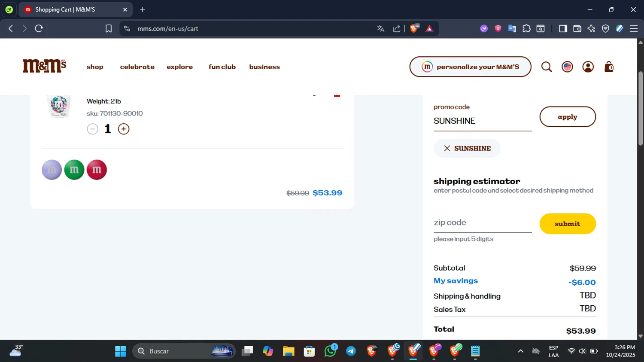Open the shop menu
644x362 pixels.
[95, 67]
